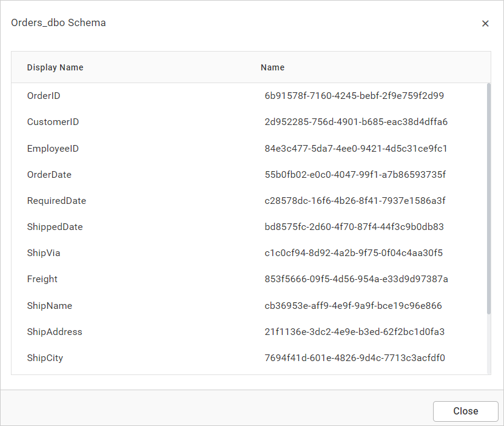The height and width of the screenshot is (426, 504).
Task: Click the Name column header
Action: [272, 67]
